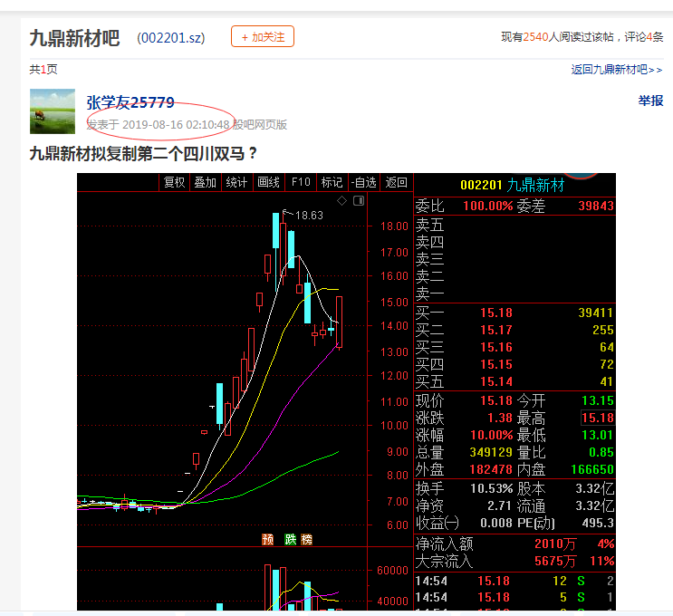
Task: Click 委比 value 100.00%
Action: (x=488, y=206)
